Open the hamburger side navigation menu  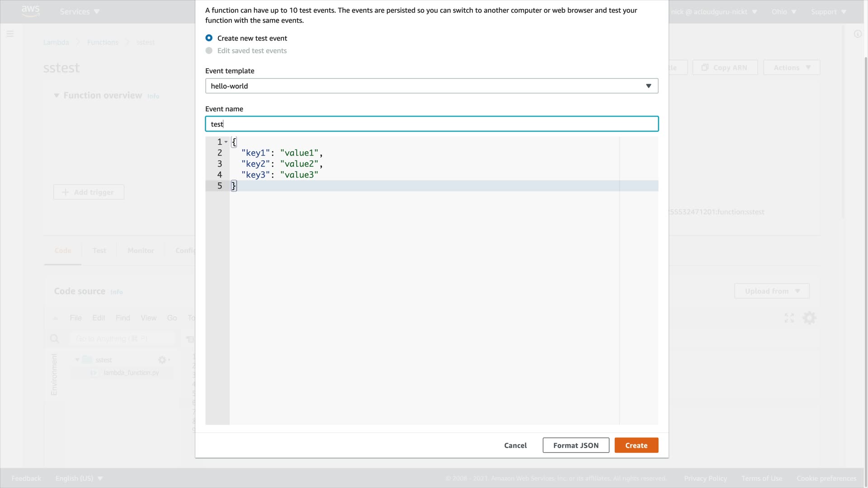[10, 34]
